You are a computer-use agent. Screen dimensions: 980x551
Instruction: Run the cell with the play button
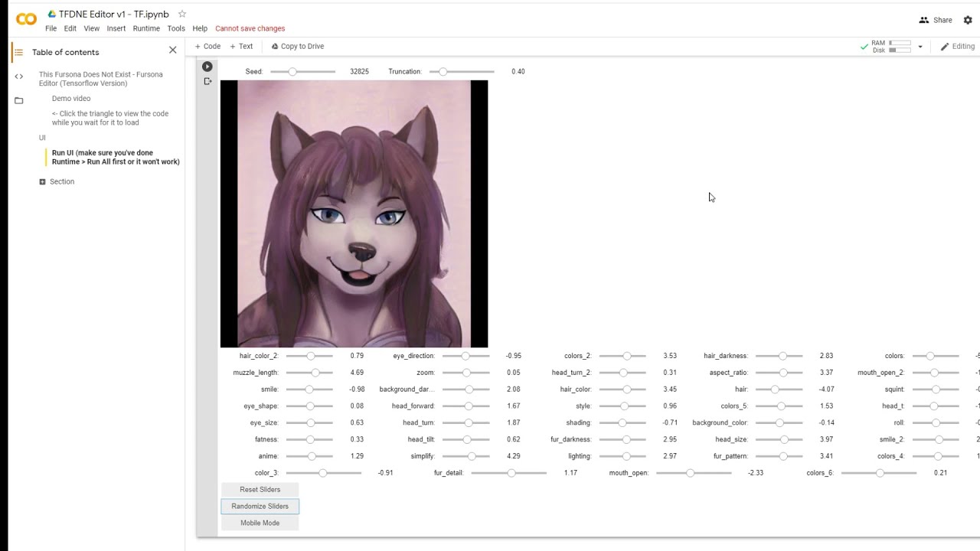point(207,67)
